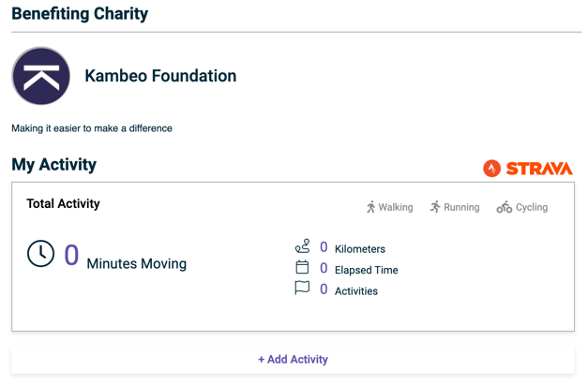
Task: Click the Total Activity heading
Action: (63, 203)
